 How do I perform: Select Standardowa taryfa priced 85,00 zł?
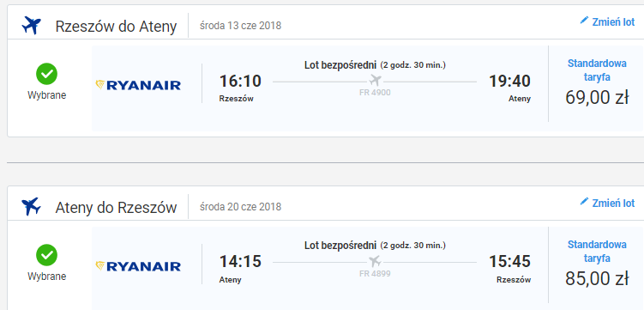point(597,264)
